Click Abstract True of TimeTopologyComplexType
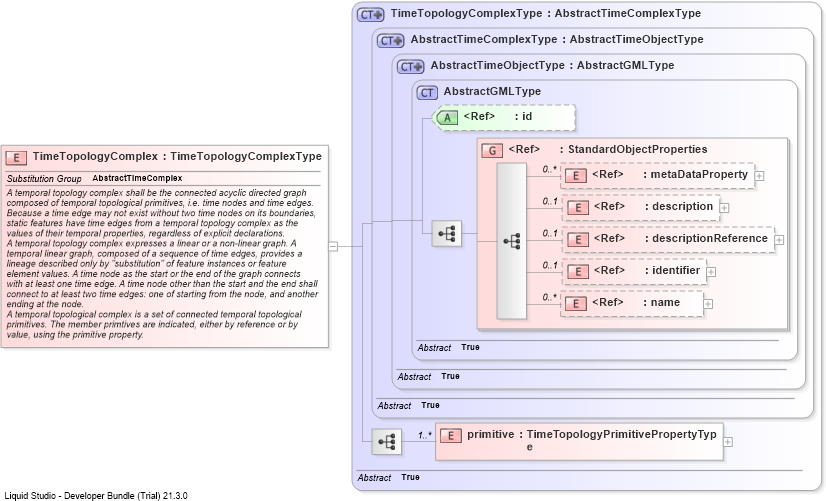Viewport: 826px width, 501px height. [388, 477]
